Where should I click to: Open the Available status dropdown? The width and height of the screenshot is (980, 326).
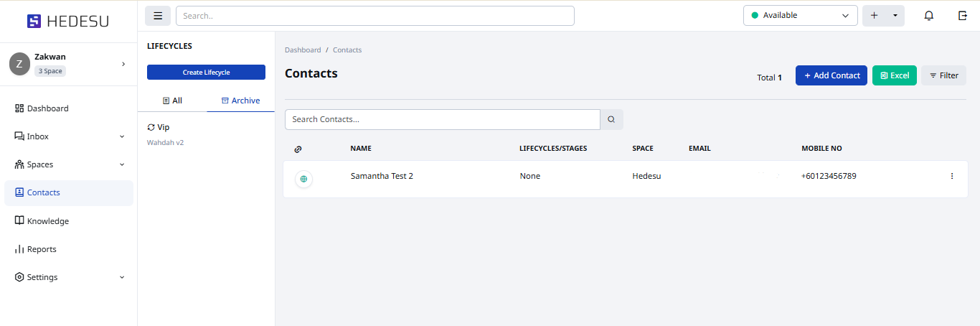(x=800, y=16)
